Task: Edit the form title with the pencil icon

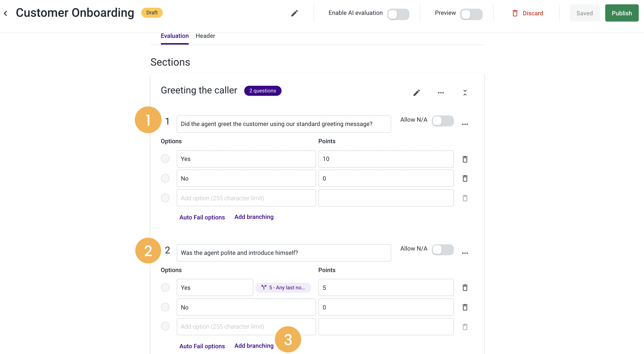Action: click(294, 13)
